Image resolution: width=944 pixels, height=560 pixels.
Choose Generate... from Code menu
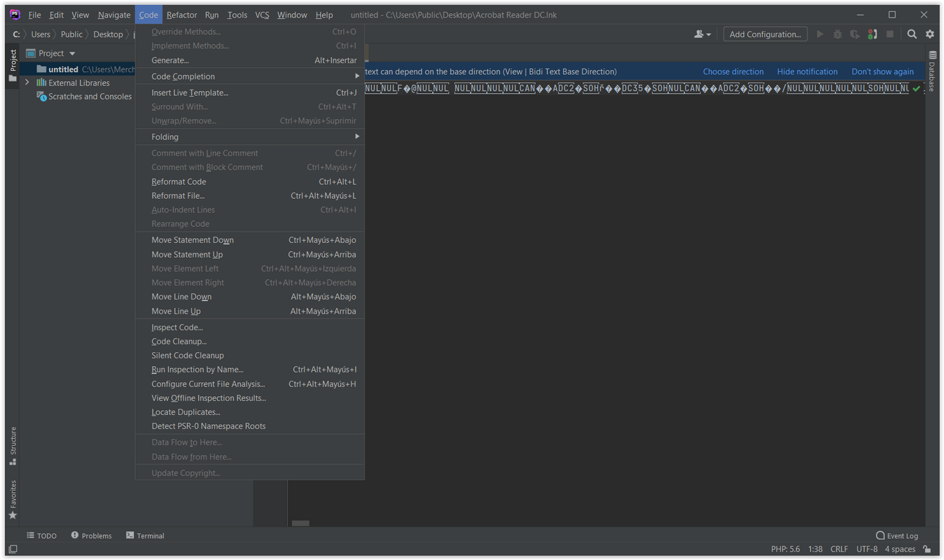(250, 60)
